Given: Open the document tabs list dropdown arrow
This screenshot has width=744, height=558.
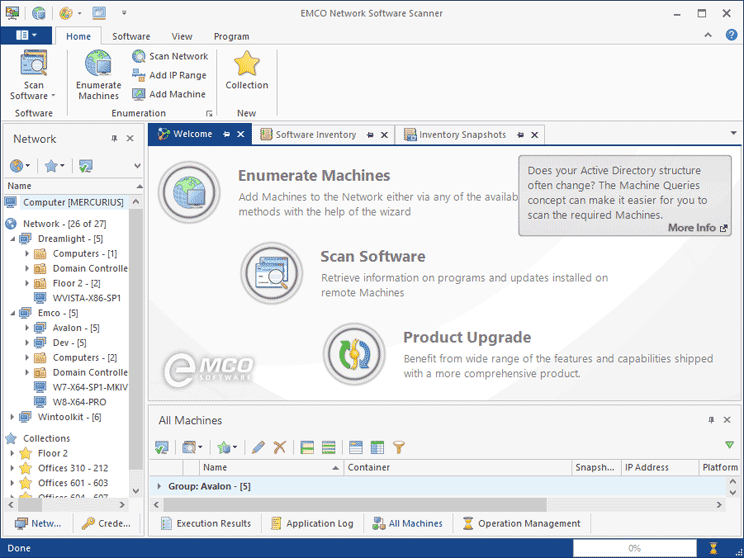Looking at the screenshot, I should (x=733, y=133).
